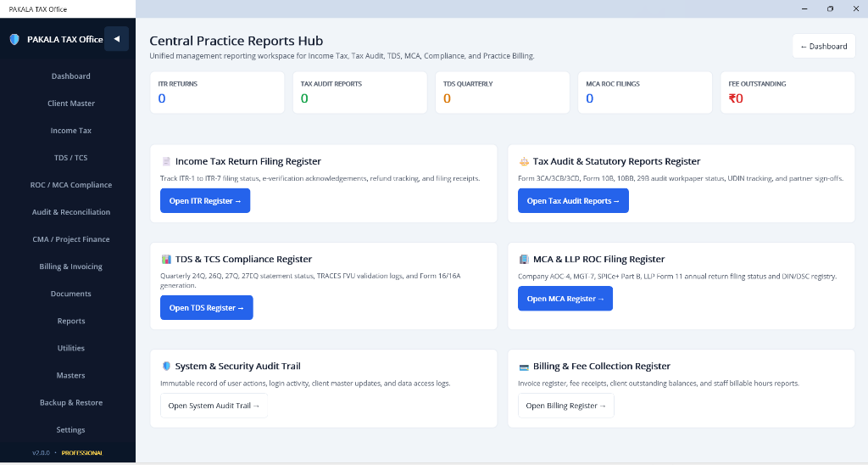Viewport: 868px width, 465px height.
Task: Click the MCA & LLP ROC building icon
Action: tap(524, 259)
